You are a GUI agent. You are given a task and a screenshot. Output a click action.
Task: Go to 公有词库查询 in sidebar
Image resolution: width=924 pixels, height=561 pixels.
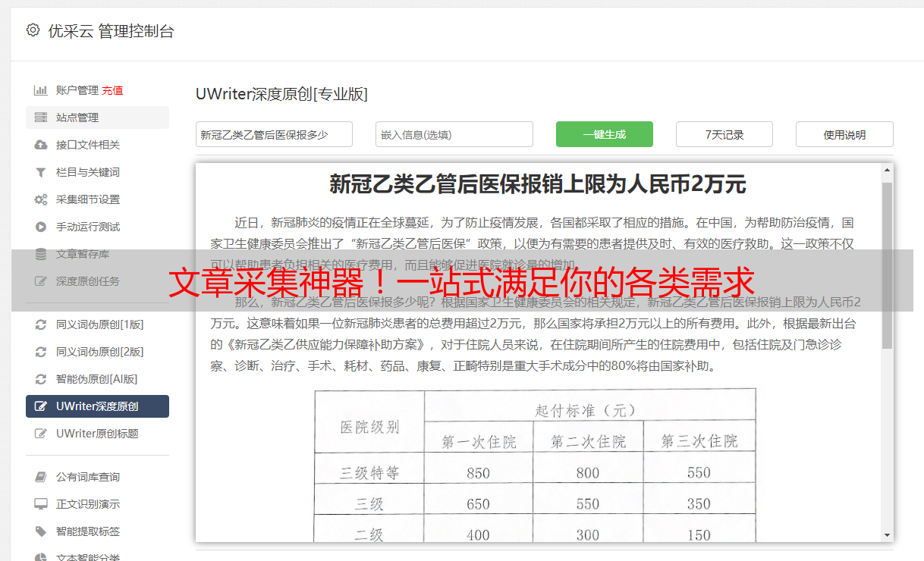88,477
